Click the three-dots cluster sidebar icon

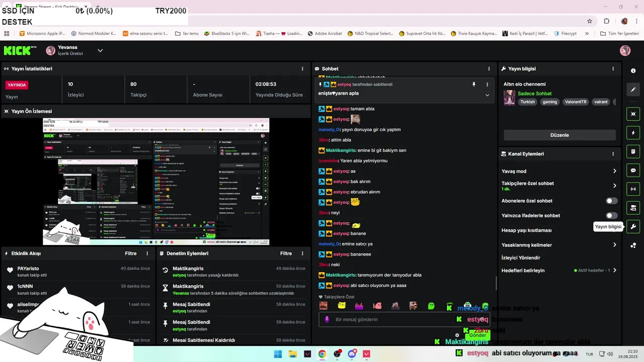[x=633, y=245]
